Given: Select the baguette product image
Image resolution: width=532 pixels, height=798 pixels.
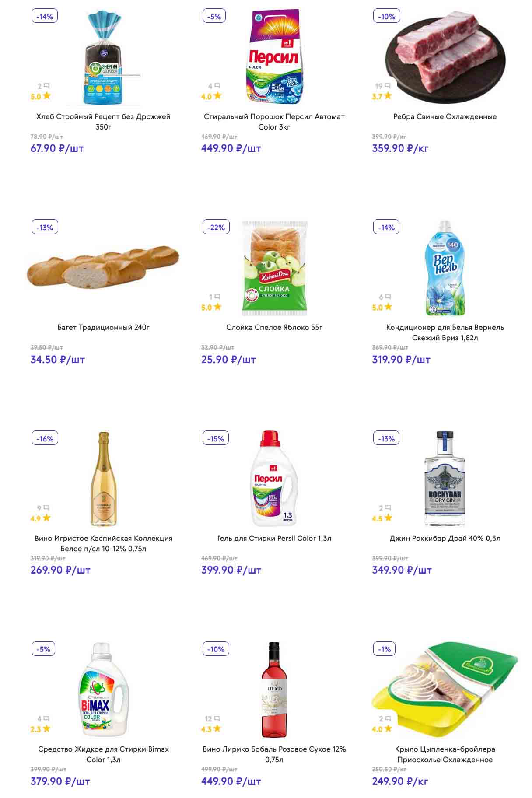Looking at the screenshot, I should coord(103,267).
